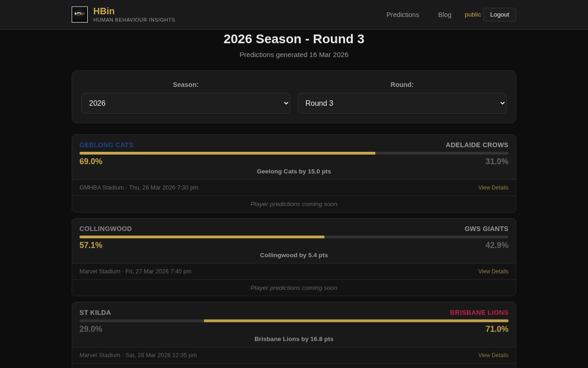Screen dimensions: 588x368
Task: View Details for Geelong vs Adelaide
Action: coord(493,188)
